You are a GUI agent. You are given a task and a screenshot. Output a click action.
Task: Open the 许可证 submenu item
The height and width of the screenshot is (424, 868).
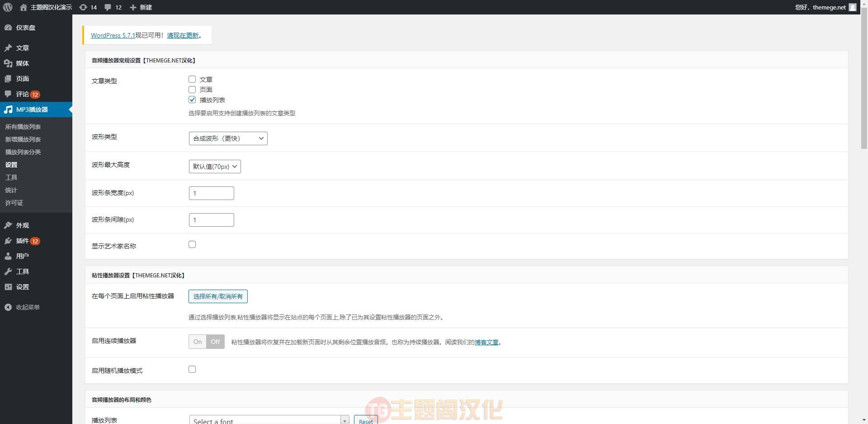pos(14,203)
